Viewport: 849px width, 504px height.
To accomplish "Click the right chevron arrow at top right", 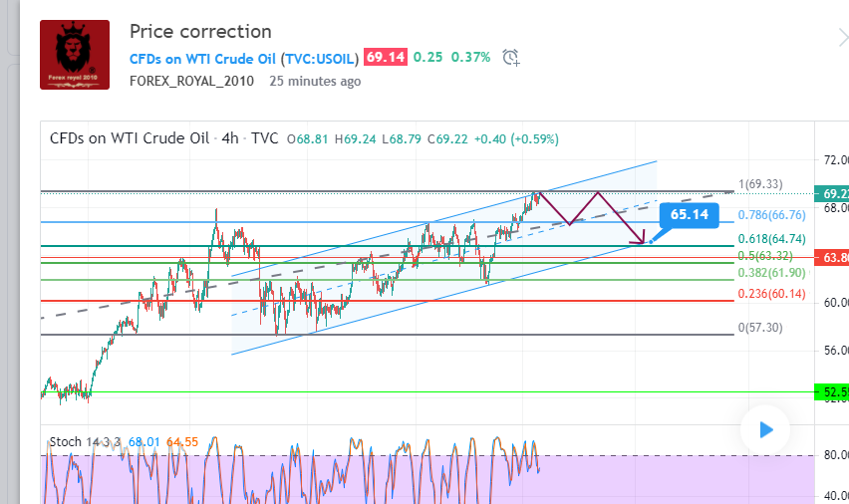I will (x=842, y=38).
